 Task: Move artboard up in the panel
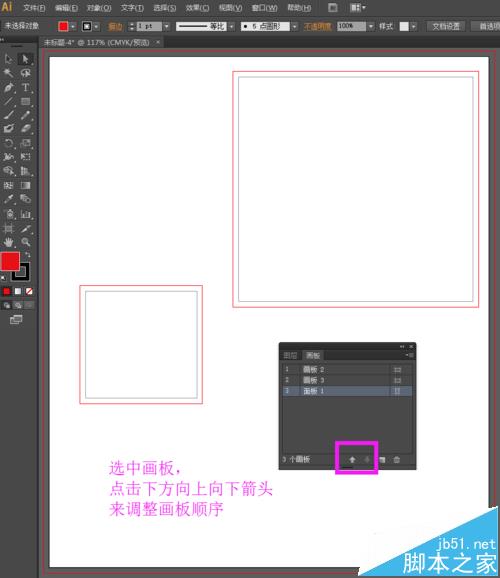[352, 460]
